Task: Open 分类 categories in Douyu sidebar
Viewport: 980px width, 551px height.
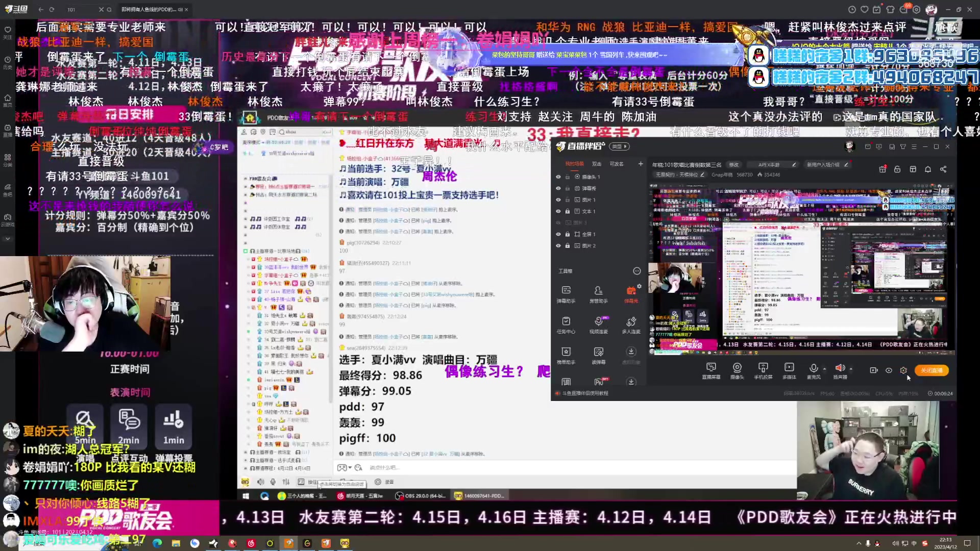Action: pos(8,160)
